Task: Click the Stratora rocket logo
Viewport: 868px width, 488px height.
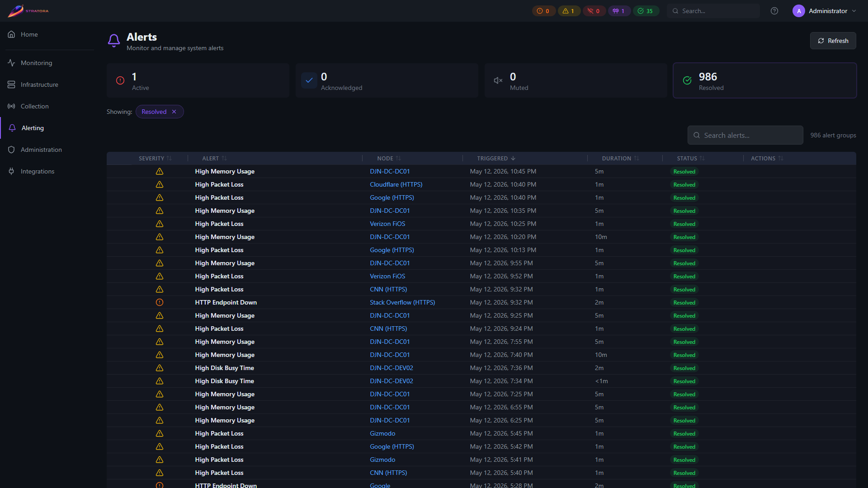Action: pyautogui.click(x=28, y=11)
